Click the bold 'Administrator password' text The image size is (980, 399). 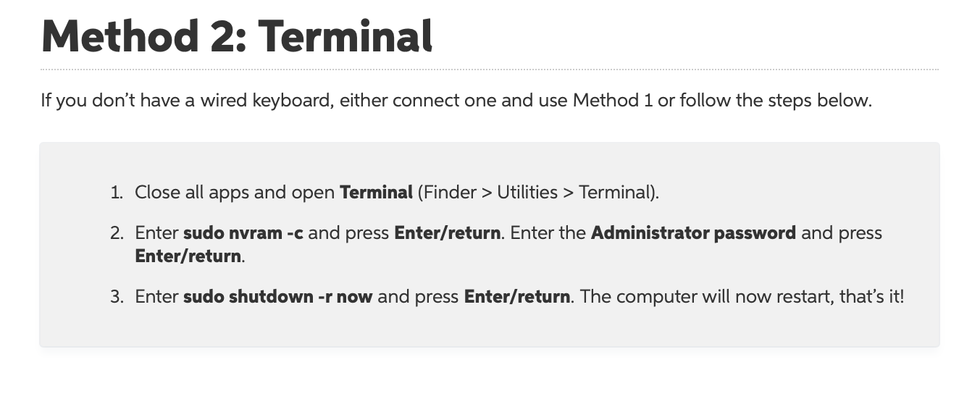[x=694, y=233]
